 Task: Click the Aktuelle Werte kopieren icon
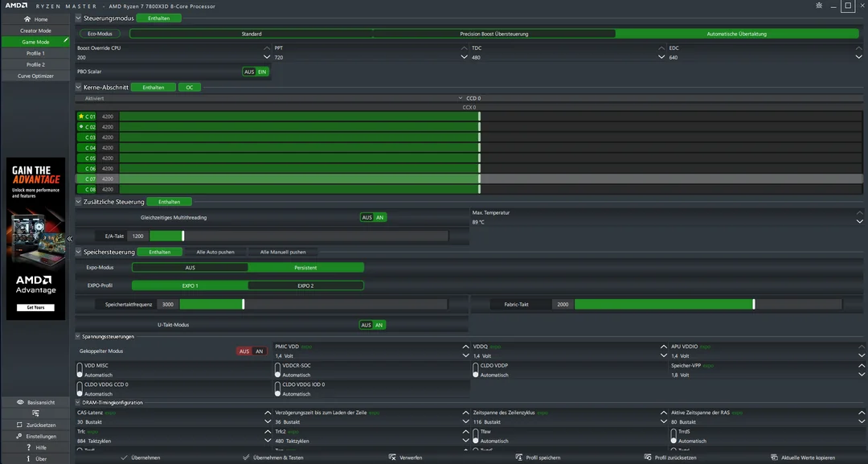coord(775,458)
